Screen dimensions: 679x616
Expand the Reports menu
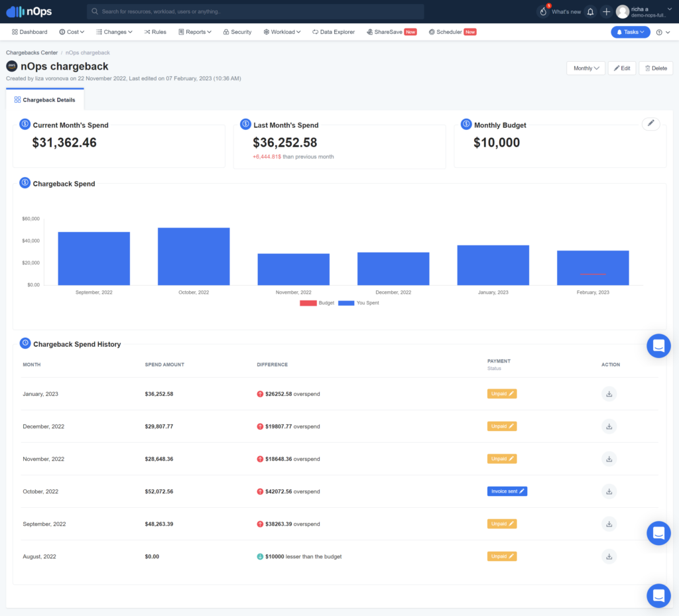coord(195,32)
